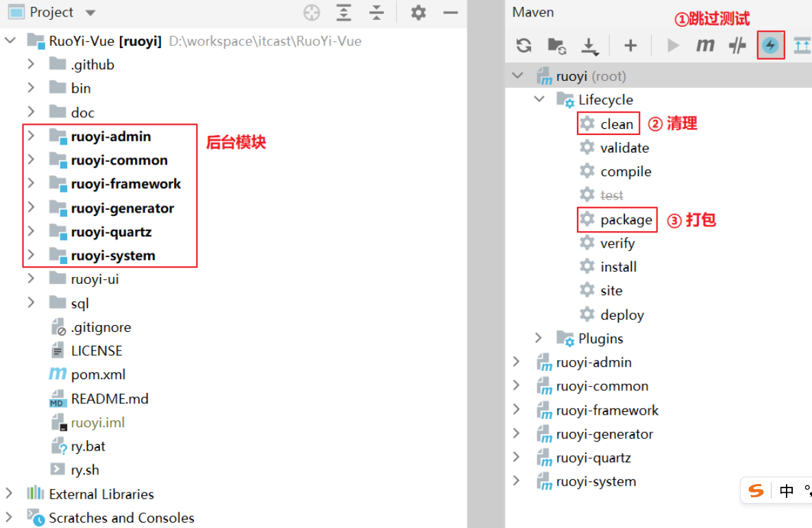
Task: Collapse the Lifecycle node
Action: click(x=539, y=99)
